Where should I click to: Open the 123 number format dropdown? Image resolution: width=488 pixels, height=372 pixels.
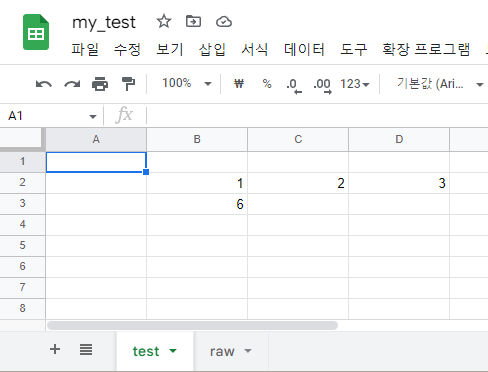355,84
